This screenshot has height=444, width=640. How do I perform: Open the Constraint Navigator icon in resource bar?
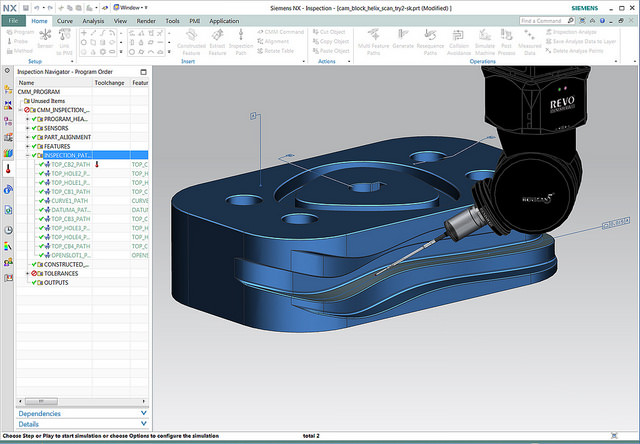(8, 105)
